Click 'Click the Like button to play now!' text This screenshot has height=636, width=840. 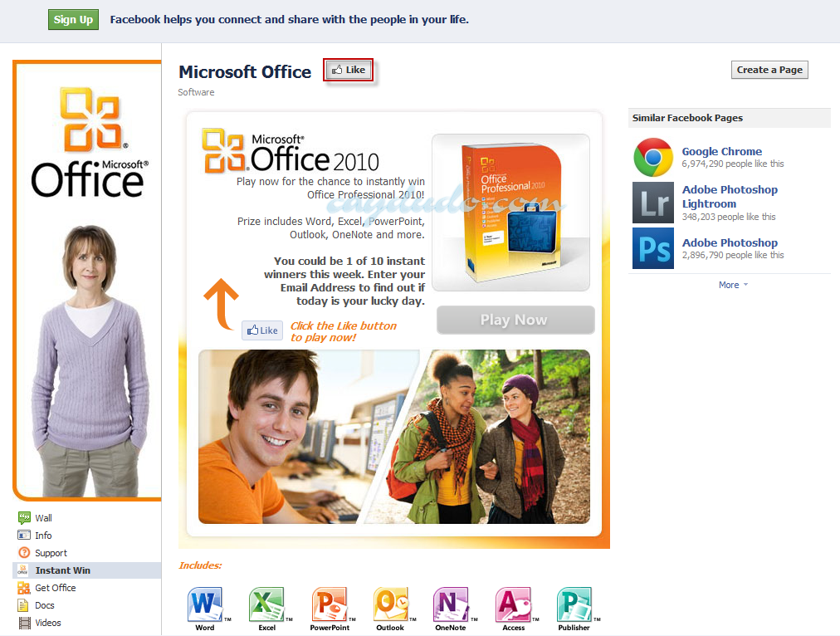[344, 331]
